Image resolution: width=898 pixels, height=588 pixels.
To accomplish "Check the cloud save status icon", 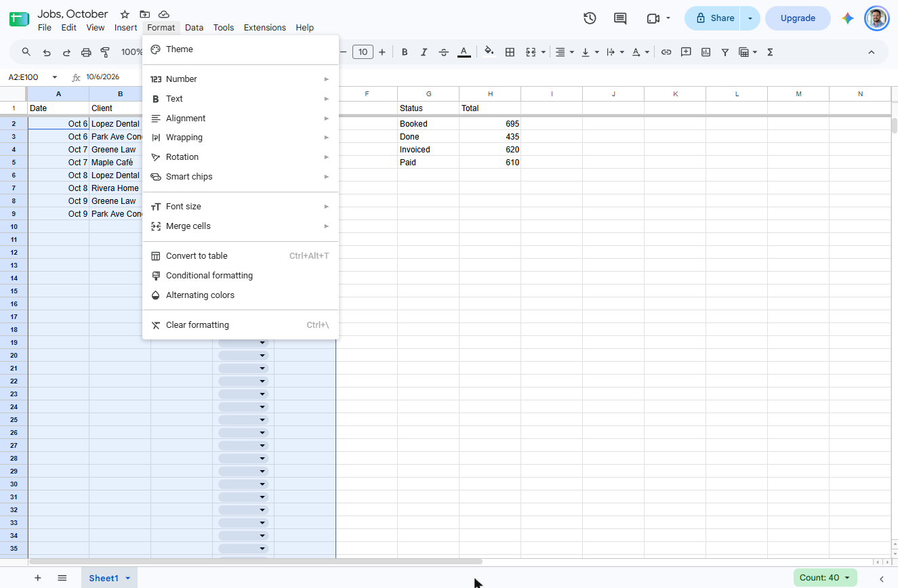I will pyautogui.click(x=164, y=14).
